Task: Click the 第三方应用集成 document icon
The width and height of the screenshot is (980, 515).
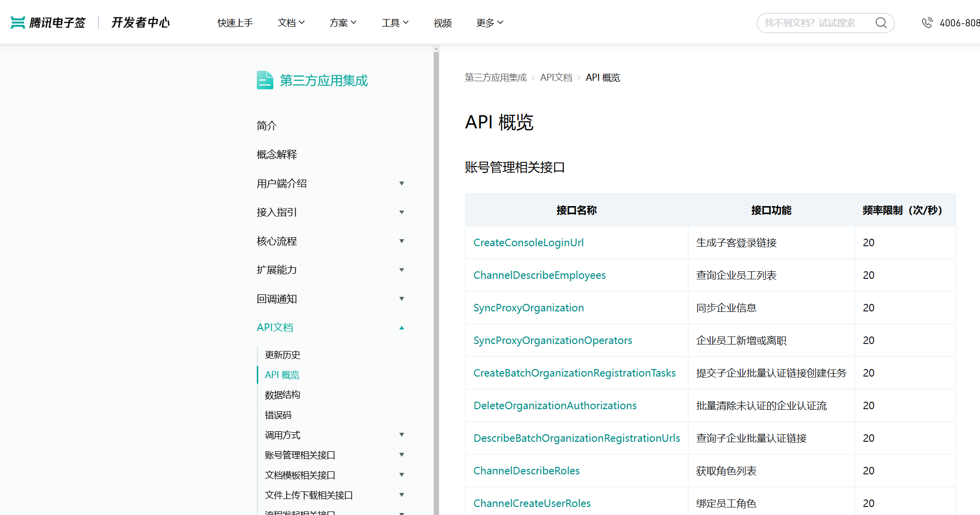Action: pos(265,80)
